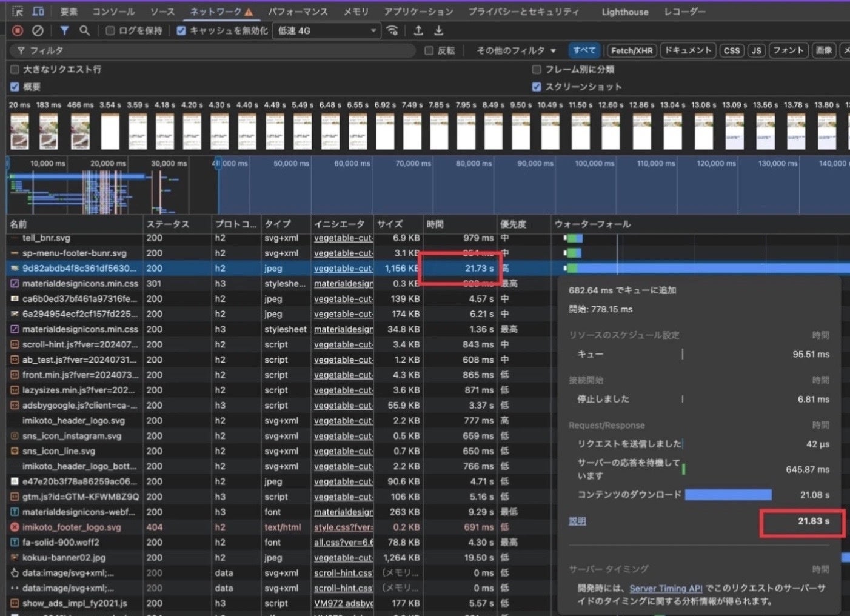Viewport: 850px width, 616px height.
Task: Filter requests by Fetch/XHR button
Action: click(x=632, y=50)
